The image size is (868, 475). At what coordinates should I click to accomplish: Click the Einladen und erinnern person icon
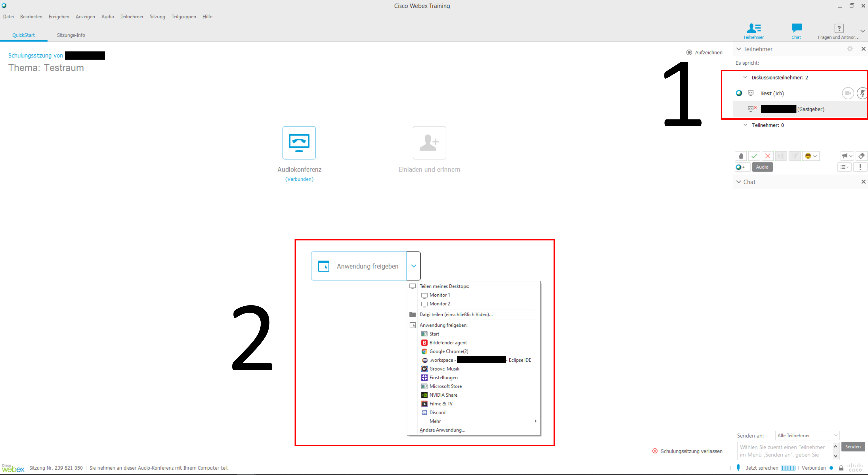point(429,143)
